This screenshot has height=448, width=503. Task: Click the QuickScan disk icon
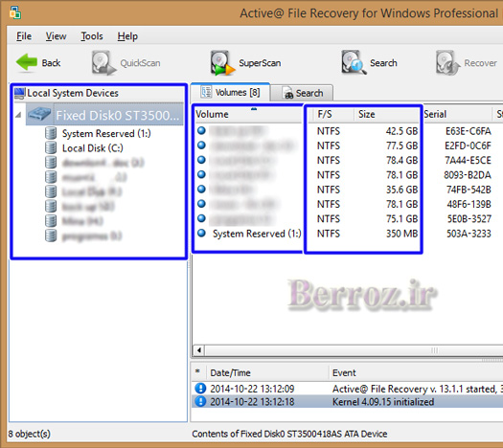click(x=103, y=63)
